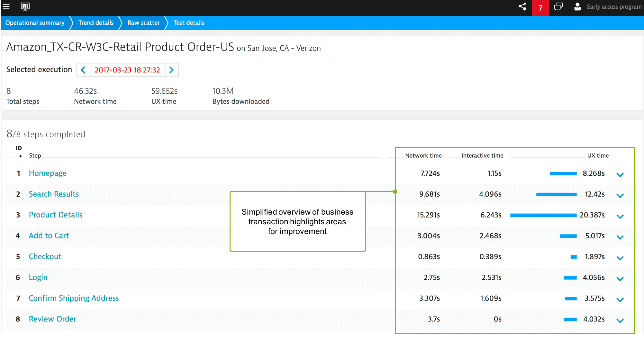The width and height of the screenshot is (644, 362).
Task: Expand the Login row chevron
Action: [620, 279]
